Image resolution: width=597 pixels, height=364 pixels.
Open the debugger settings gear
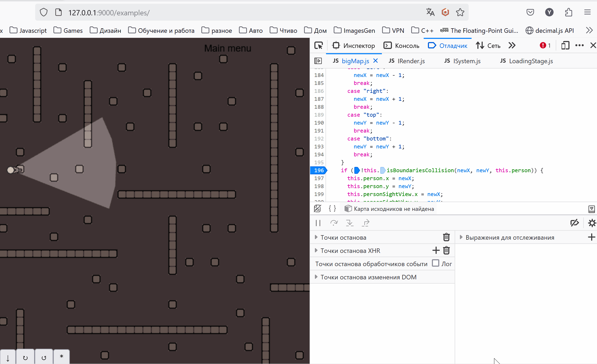pyautogui.click(x=592, y=223)
